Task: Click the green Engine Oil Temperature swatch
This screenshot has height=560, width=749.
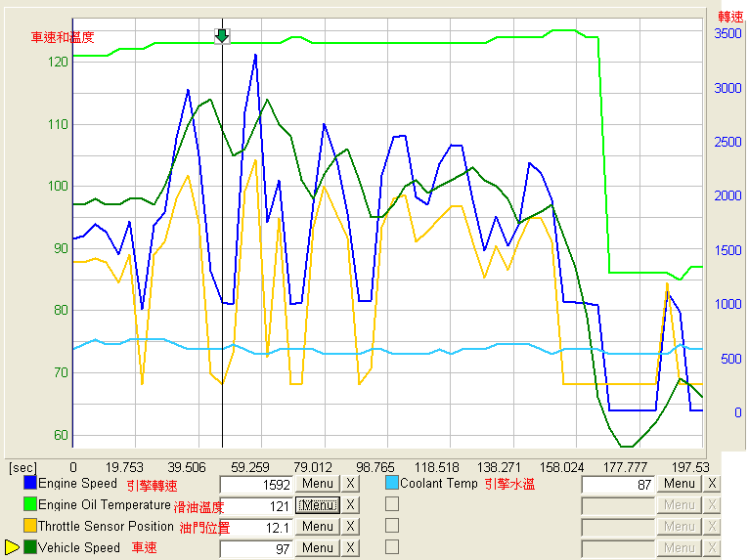Action: tap(30, 504)
